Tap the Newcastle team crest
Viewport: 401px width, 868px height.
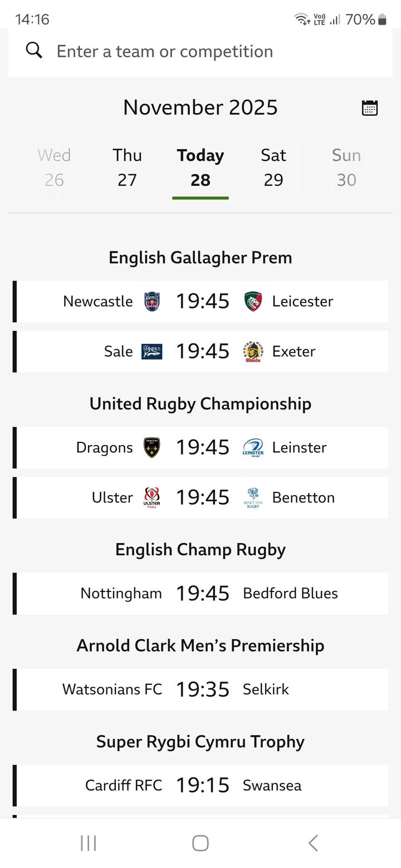click(x=152, y=302)
